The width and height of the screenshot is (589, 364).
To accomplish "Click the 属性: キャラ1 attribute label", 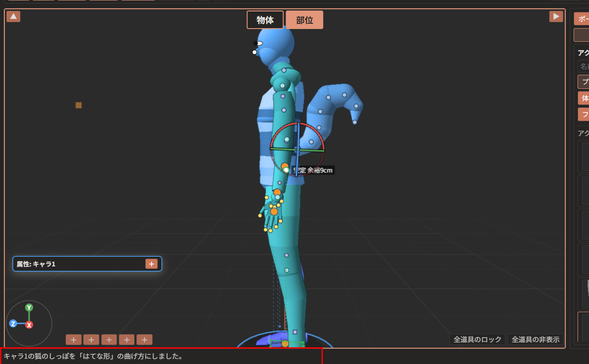I will click(x=36, y=264).
